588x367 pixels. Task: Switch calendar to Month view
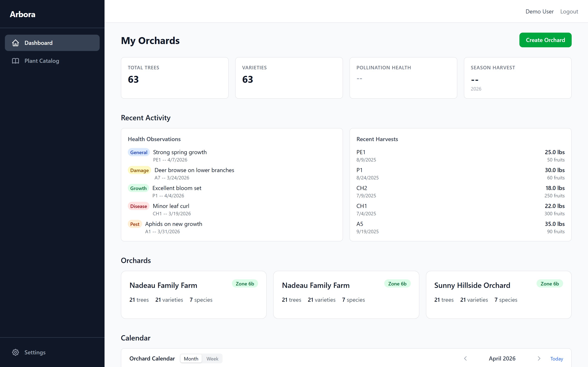pyautogui.click(x=191, y=358)
